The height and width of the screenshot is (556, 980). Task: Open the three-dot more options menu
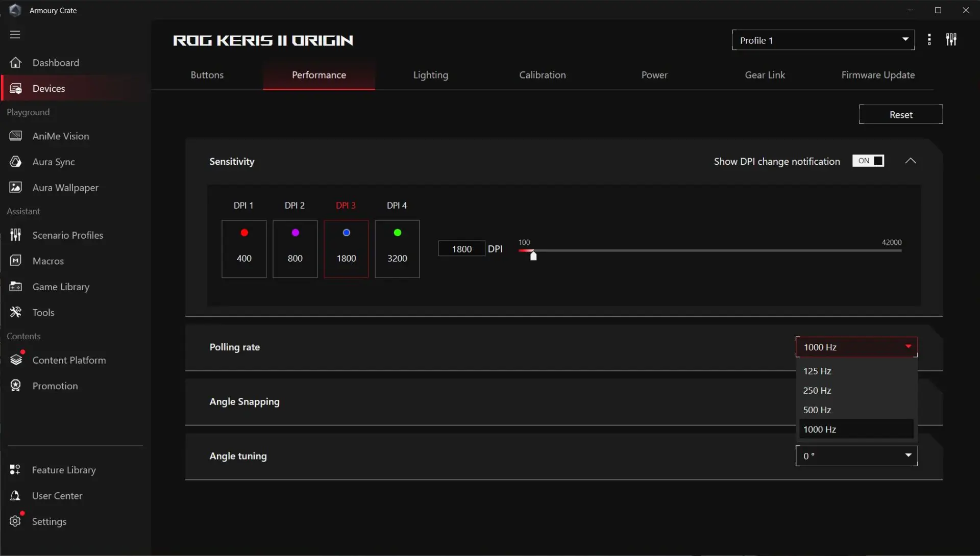[929, 40]
